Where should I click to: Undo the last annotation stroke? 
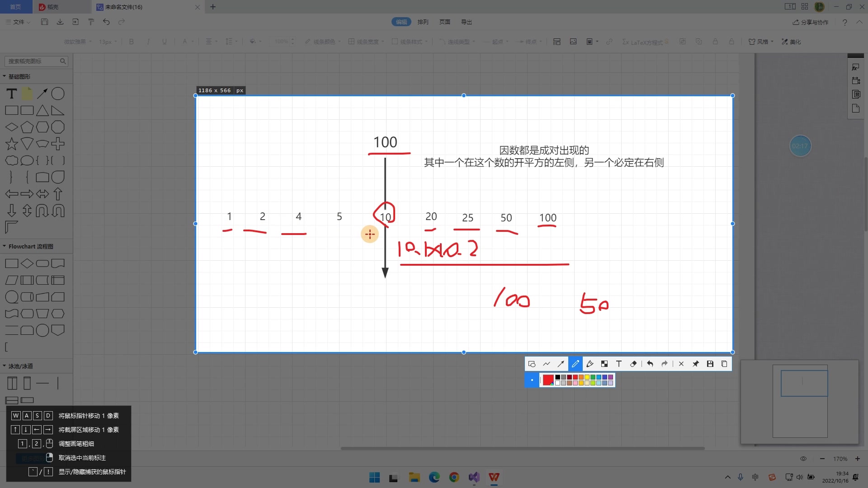click(650, 364)
